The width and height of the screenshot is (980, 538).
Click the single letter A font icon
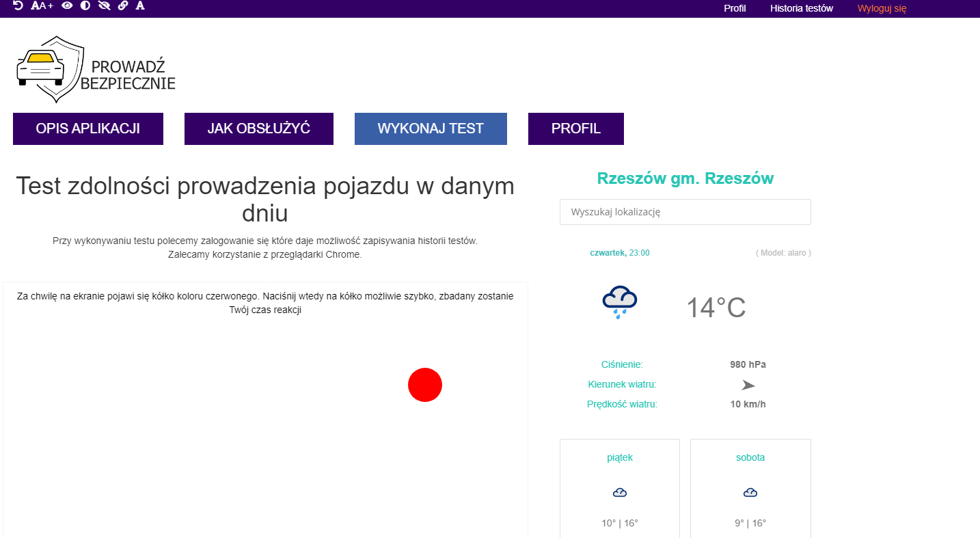pos(140,5)
